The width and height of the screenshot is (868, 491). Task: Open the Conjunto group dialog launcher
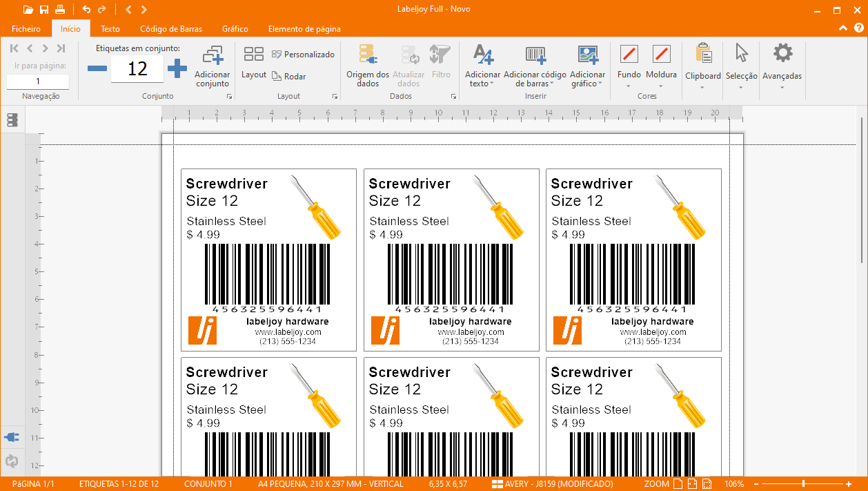pyautogui.click(x=230, y=97)
